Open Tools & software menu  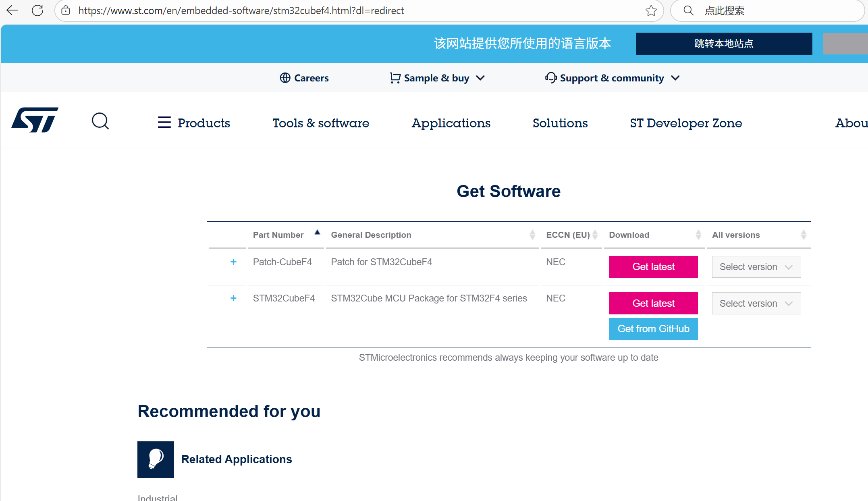321,123
